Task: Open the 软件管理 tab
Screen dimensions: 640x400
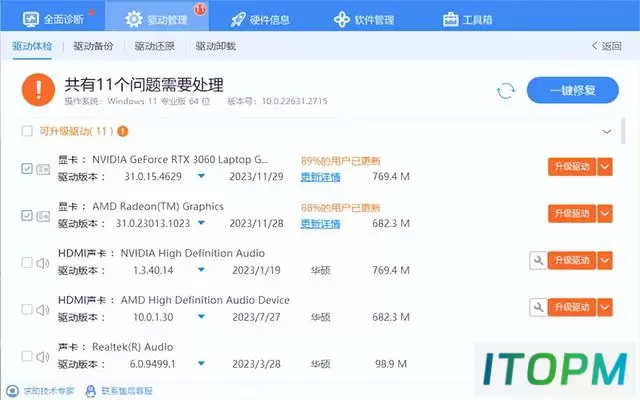Action: point(364,20)
